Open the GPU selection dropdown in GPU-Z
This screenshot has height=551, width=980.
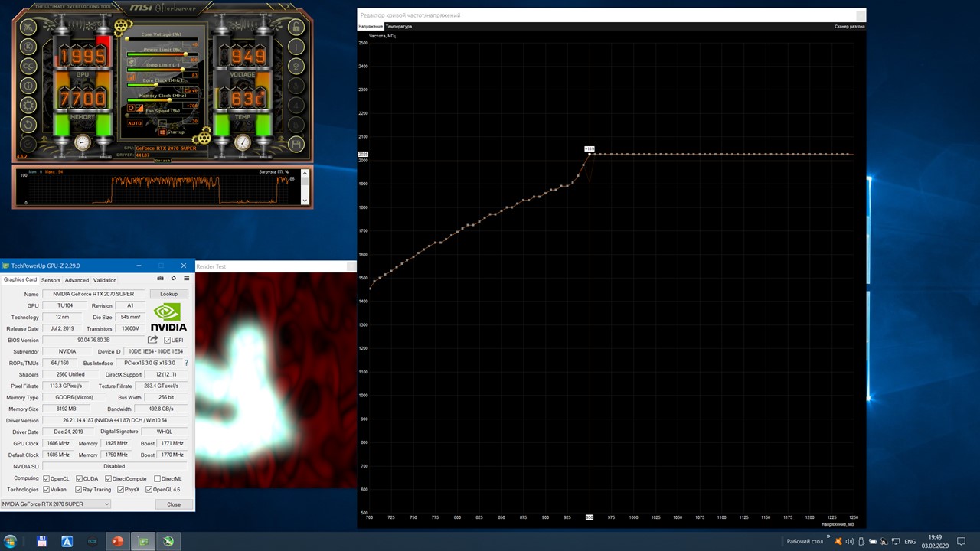56,504
